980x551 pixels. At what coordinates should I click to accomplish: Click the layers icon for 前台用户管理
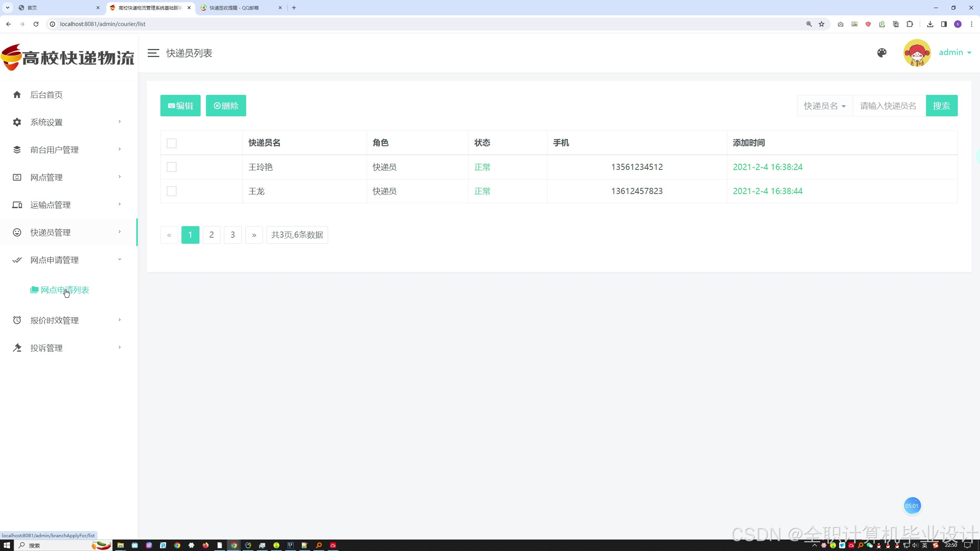point(17,150)
